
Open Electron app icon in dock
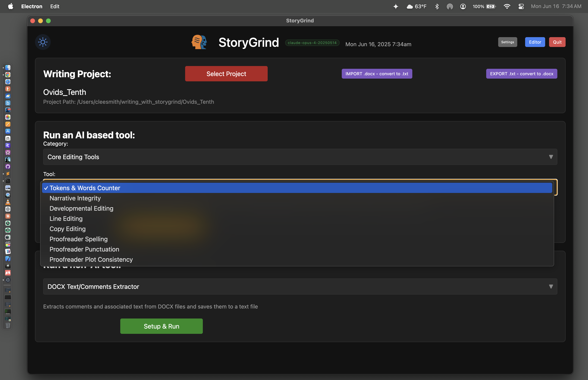[x=8, y=280]
